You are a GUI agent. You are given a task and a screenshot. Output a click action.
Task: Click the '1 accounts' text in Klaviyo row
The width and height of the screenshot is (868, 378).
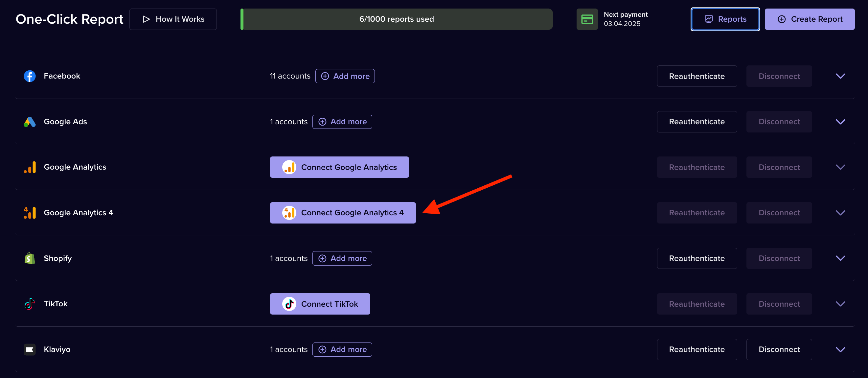coord(288,349)
